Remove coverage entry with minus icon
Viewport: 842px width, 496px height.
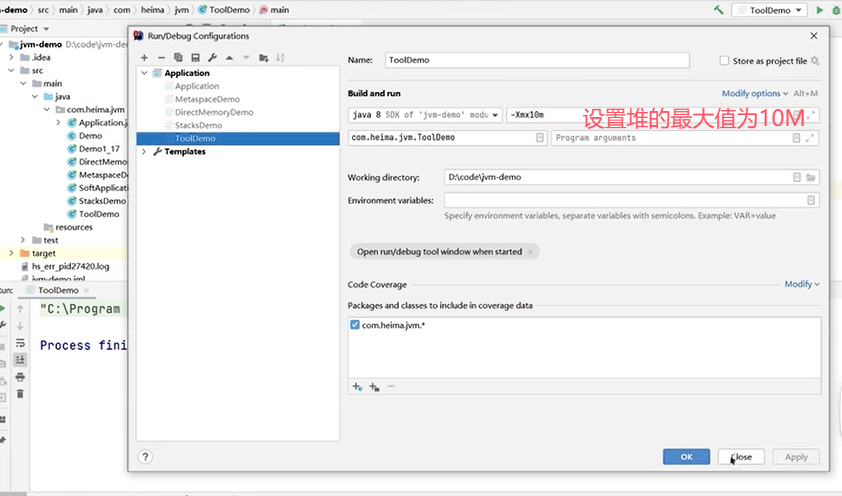(391, 386)
